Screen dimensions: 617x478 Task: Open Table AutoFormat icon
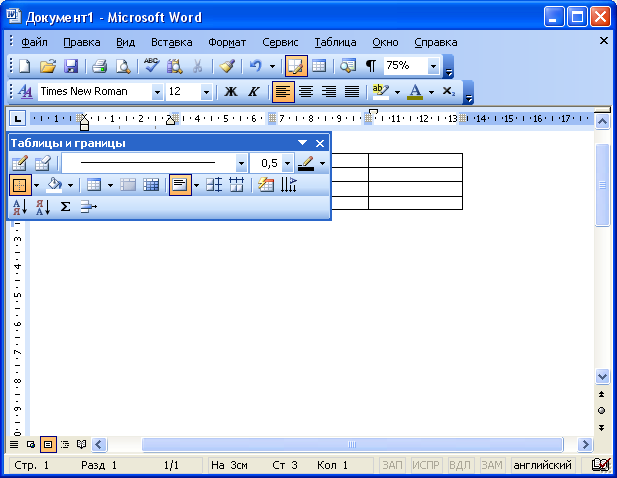(x=266, y=185)
